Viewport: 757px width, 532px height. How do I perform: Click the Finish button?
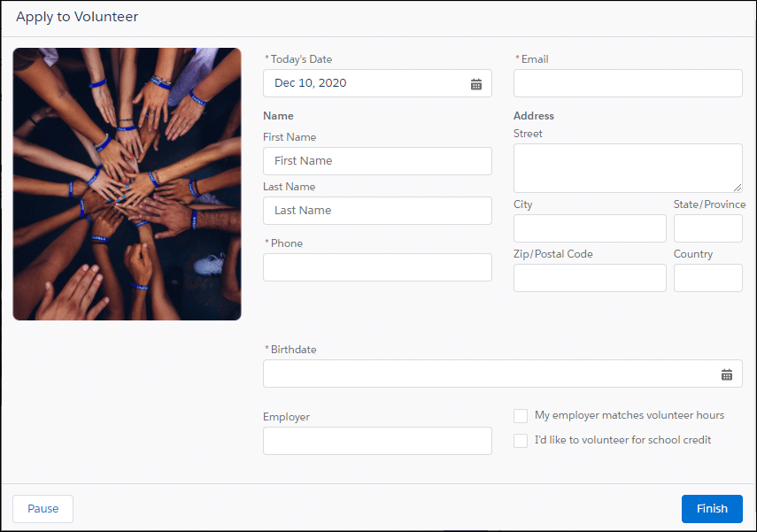pyautogui.click(x=712, y=508)
